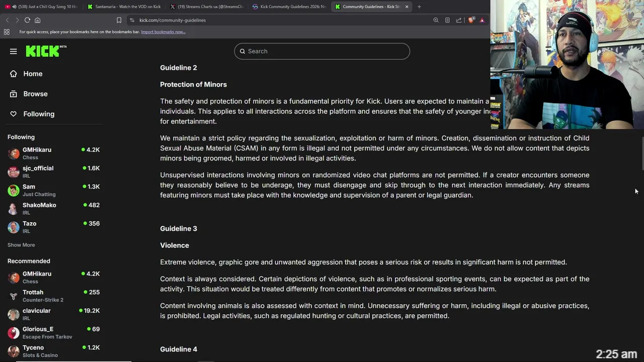Click the Following heart icon
The width and height of the screenshot is (644, 362).
[x=14, y=114]
